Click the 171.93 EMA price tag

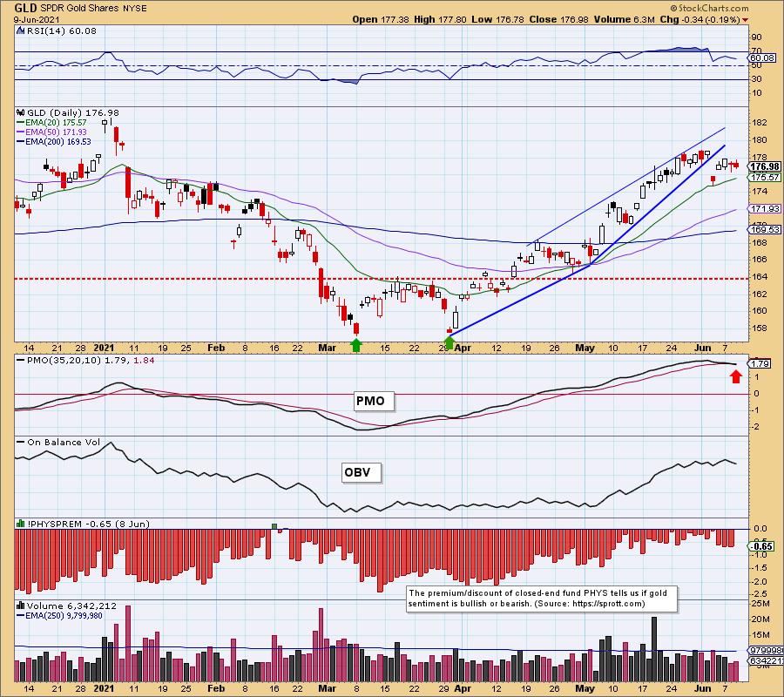765,208
